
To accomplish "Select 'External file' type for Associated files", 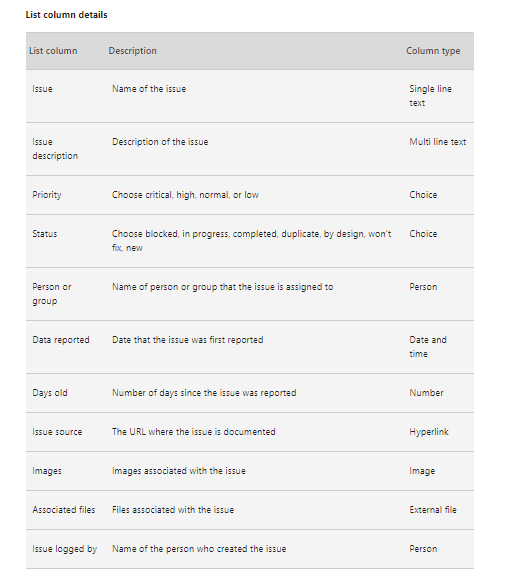I will [433, 510].
